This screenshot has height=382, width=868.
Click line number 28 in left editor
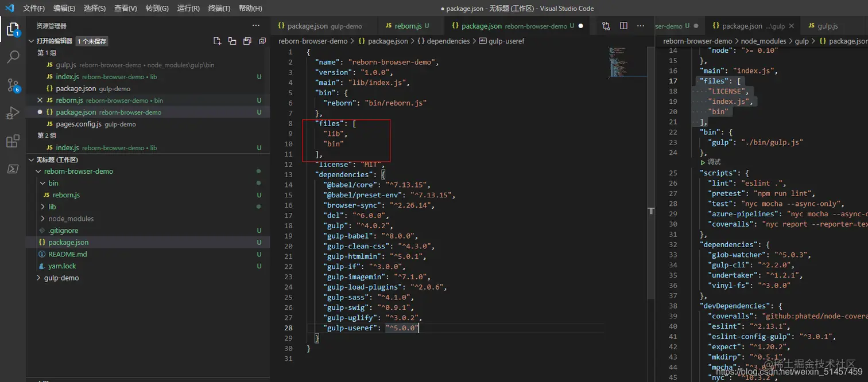click(288, 328)
